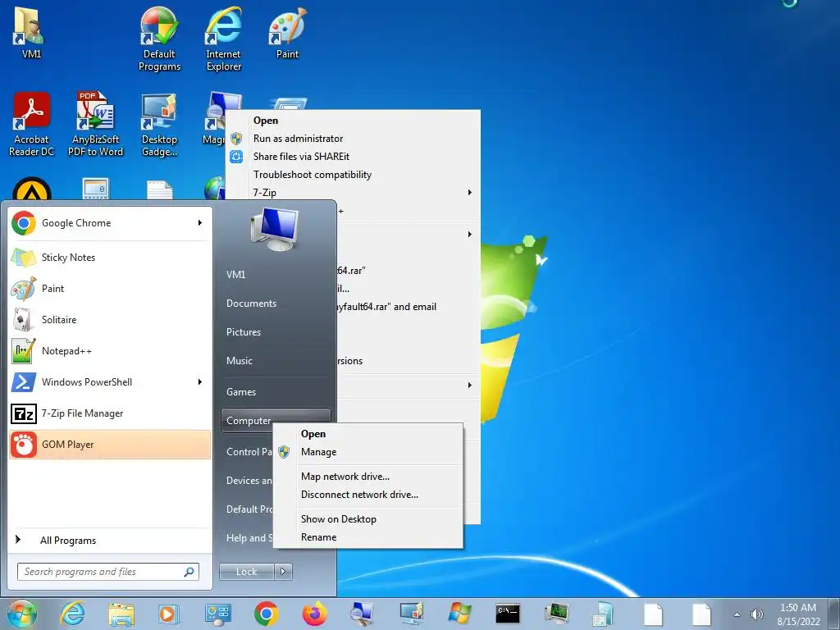Open Default Programs desktop icon

pos(159,39)
